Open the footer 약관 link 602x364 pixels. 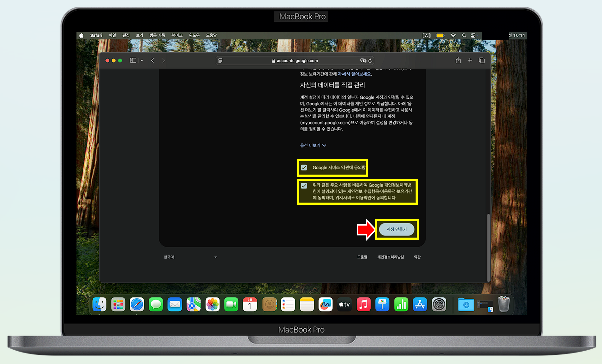[417, 257]
